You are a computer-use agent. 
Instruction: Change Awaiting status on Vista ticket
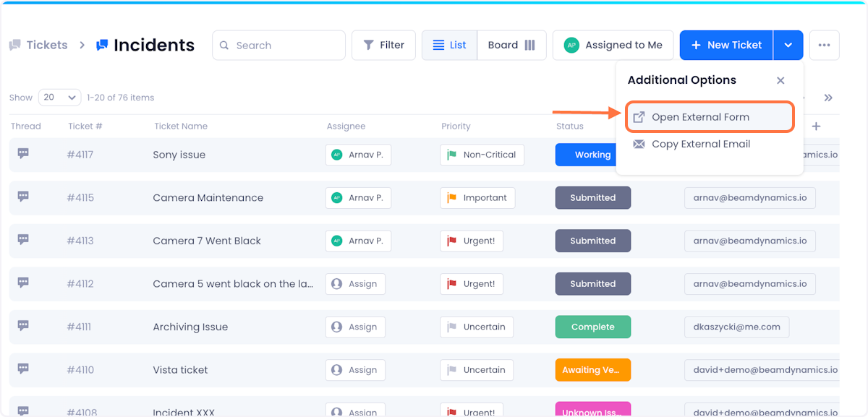pyautogui.click(x=593, y=370)
